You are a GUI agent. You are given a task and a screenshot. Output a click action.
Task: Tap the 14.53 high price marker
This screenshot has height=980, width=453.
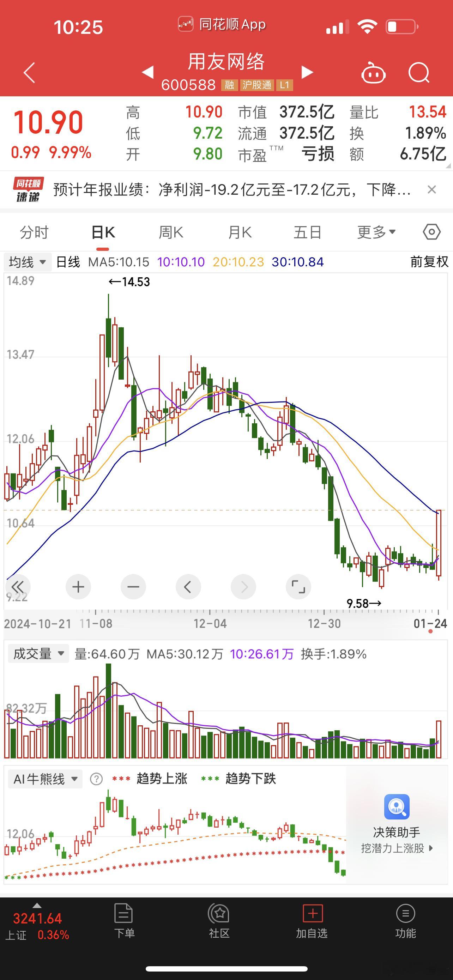click(x=129, y=282)
